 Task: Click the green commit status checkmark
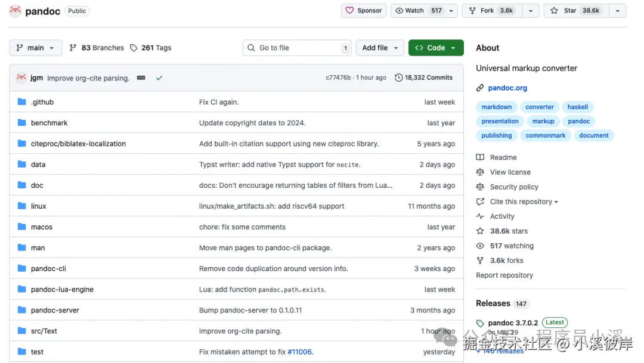click(x=159, y=77)
